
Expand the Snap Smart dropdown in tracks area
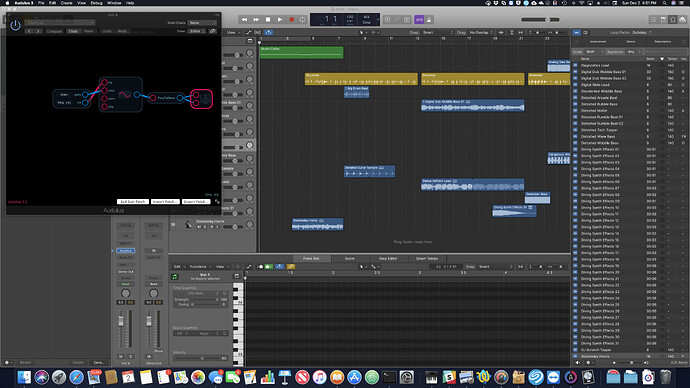(x=437, y=33)
